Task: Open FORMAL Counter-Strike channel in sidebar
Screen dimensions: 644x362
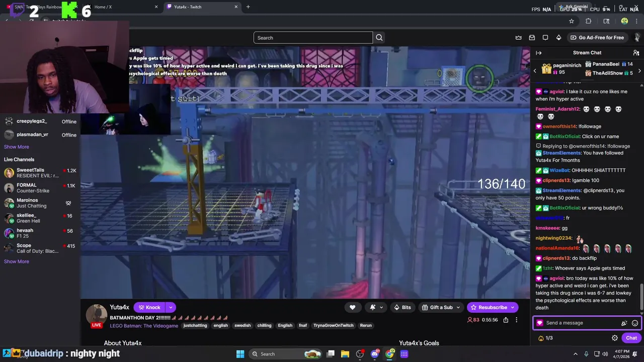Action: [x=40, y=188]
